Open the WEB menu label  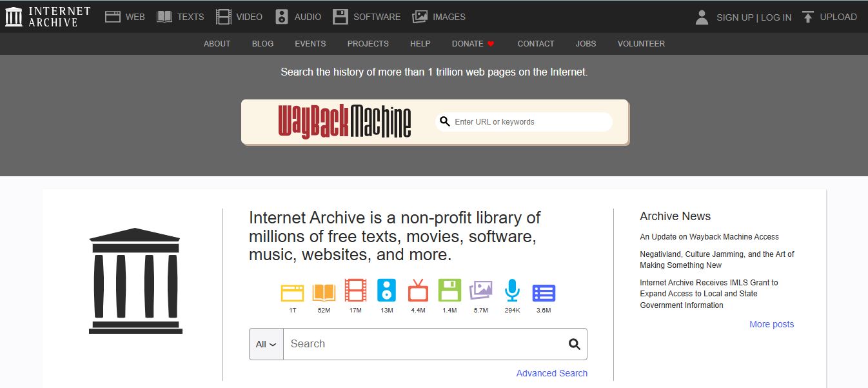(135, 17)
